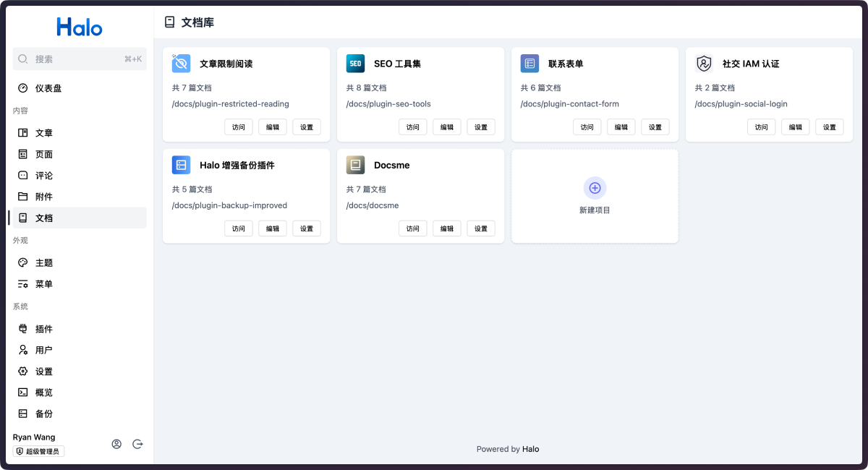Click the user profile icon at bottom left
The width and height of the screenshot is (868, 470).
coord(116,444)
